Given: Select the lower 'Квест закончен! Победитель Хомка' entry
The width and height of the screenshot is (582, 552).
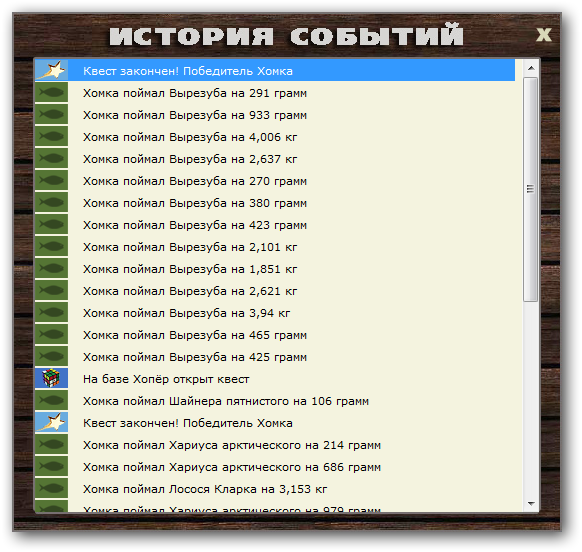Looking at the screenshot, I should coord(275,422).
